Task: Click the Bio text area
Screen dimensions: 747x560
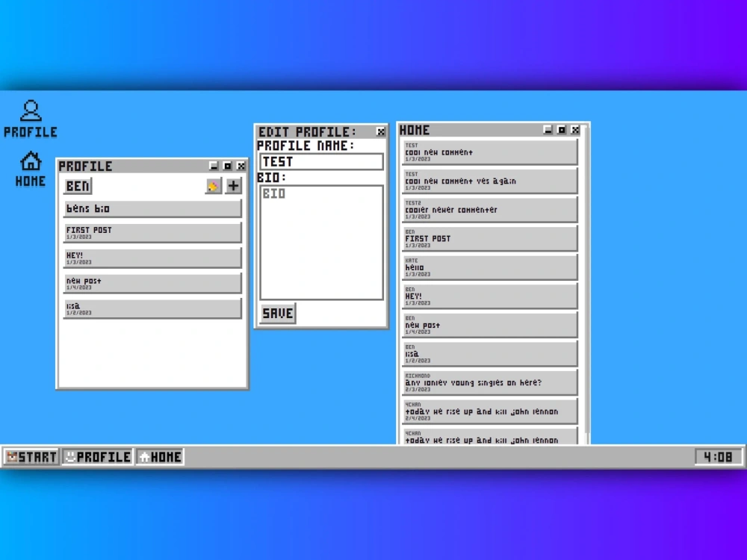Action: click(x=321, y=243)
